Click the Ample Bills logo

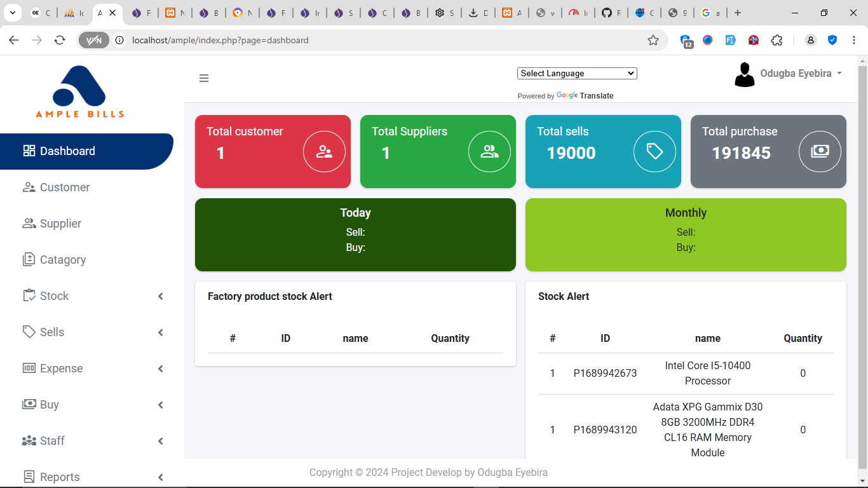[79, 91]
